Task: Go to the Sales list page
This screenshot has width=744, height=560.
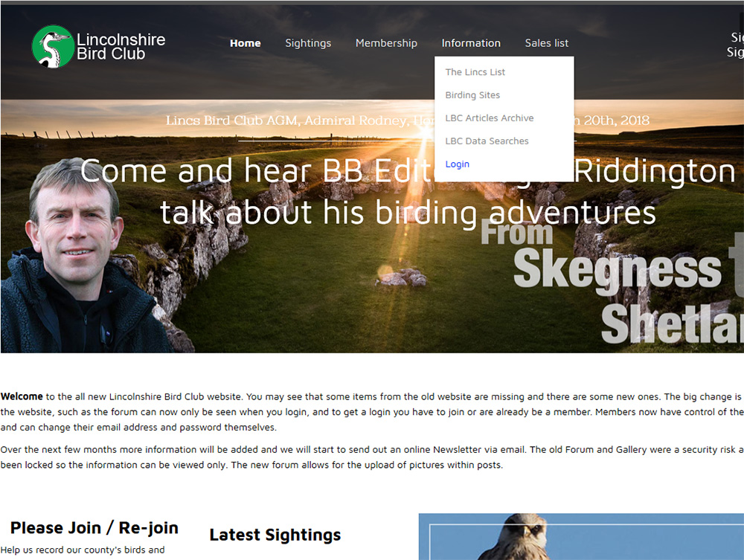Action: (x=547, y=43)
